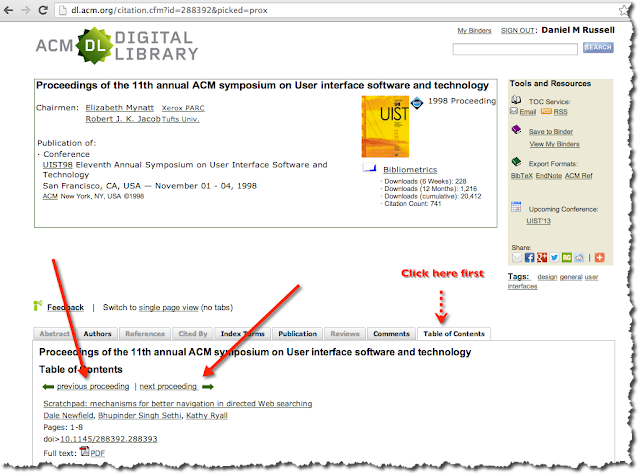Viewport: 640px width, 474px height.
Task: Focus the ACM search input field
Action: (515, 49)
